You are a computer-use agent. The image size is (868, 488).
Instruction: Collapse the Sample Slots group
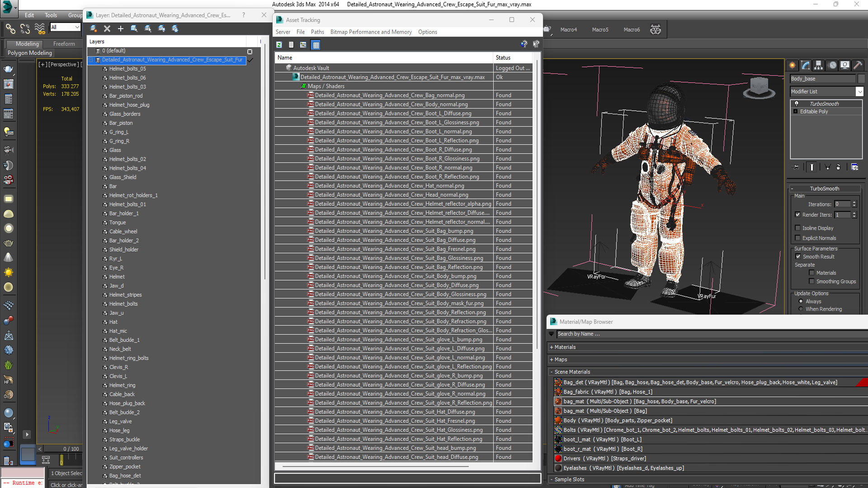(552, 479)
